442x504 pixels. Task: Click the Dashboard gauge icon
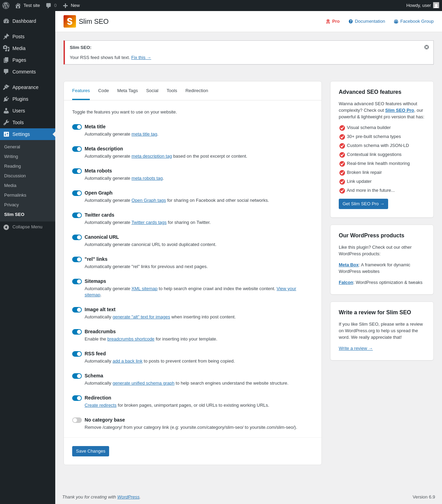[6, 21]
